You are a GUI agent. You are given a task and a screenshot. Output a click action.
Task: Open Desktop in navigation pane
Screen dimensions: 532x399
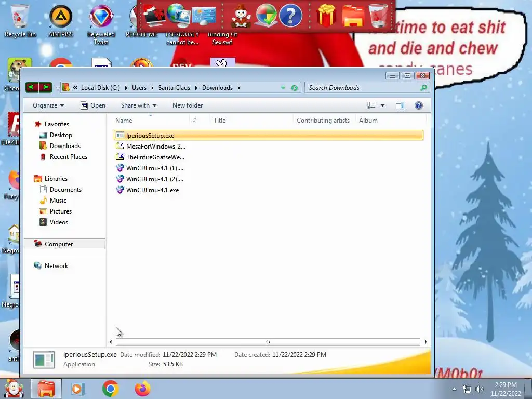pos(61,135)
